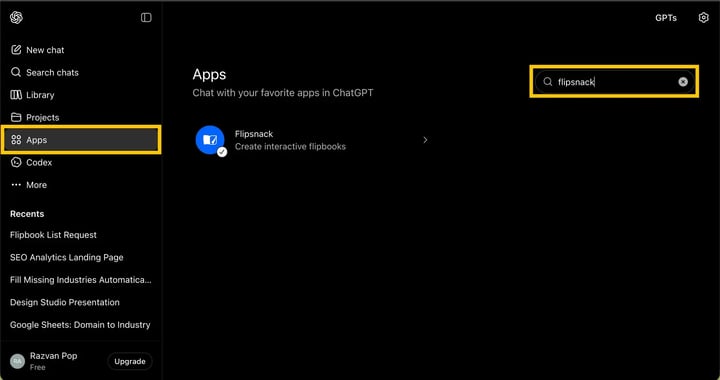Open Codex from the sidebar
The width and height of the screenshot is (720, 380).
81,162
